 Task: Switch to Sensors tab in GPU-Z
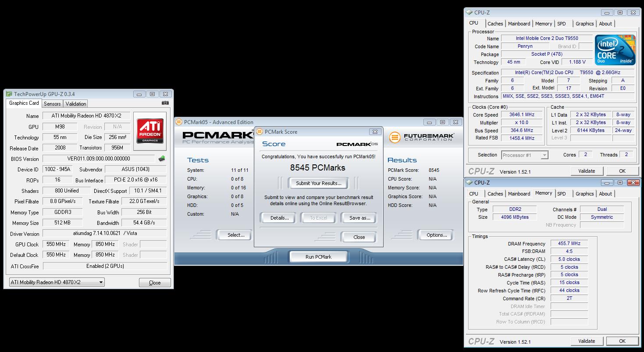click(x=52, y=104)
